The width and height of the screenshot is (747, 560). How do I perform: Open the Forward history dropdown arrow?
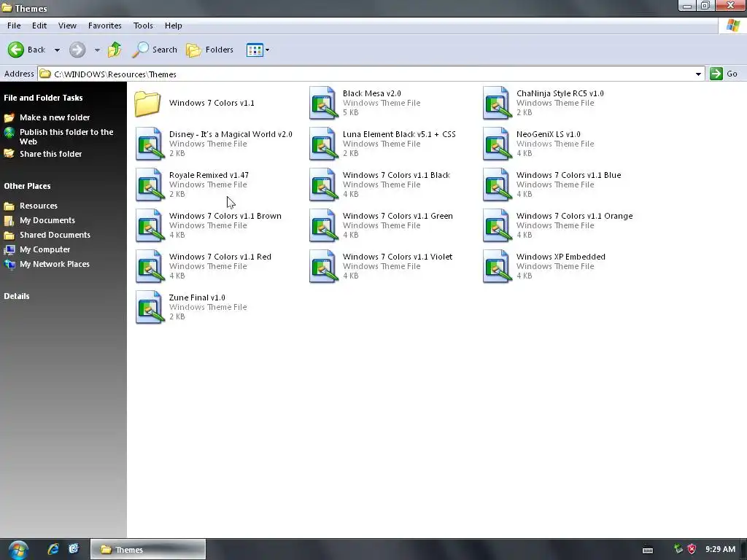click(x=97, y=50)
